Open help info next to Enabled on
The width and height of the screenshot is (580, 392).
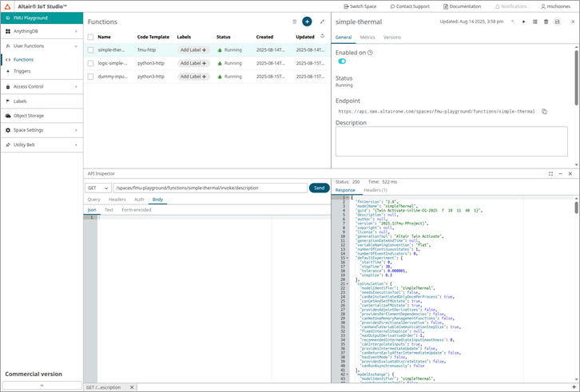click(370, 53)
